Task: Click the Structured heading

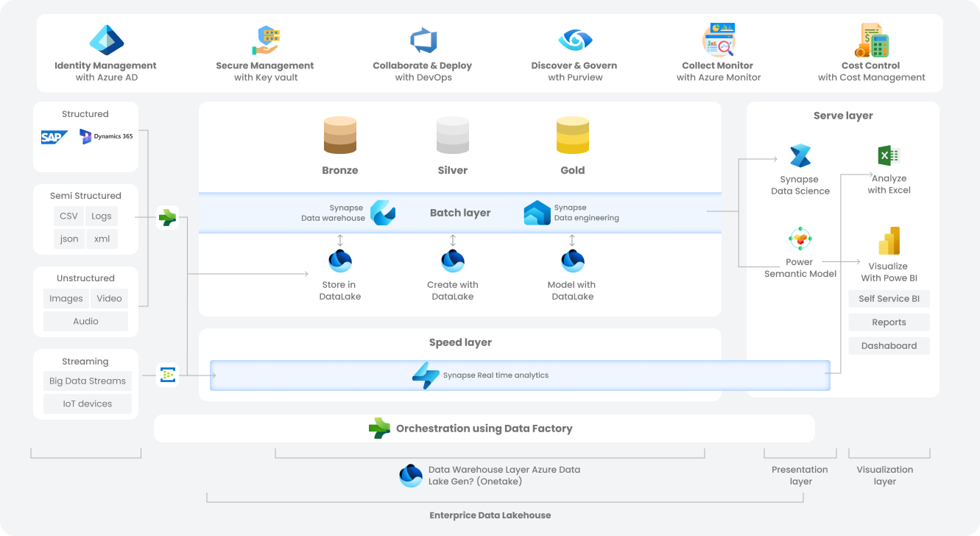Action: (85, 114)
